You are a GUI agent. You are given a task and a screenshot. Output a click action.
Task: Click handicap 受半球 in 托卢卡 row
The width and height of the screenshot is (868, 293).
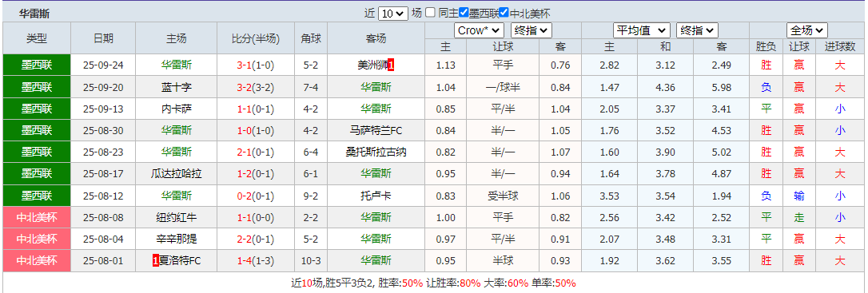coord(503,196)
